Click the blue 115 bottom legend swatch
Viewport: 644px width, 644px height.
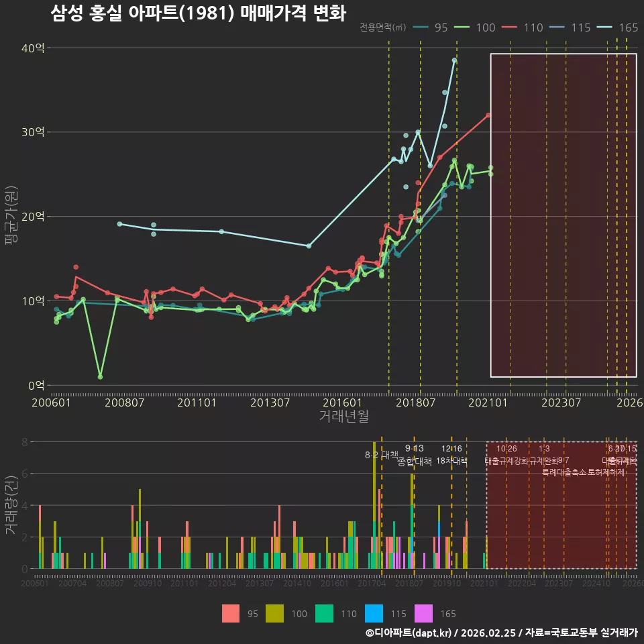coord(374,614)
